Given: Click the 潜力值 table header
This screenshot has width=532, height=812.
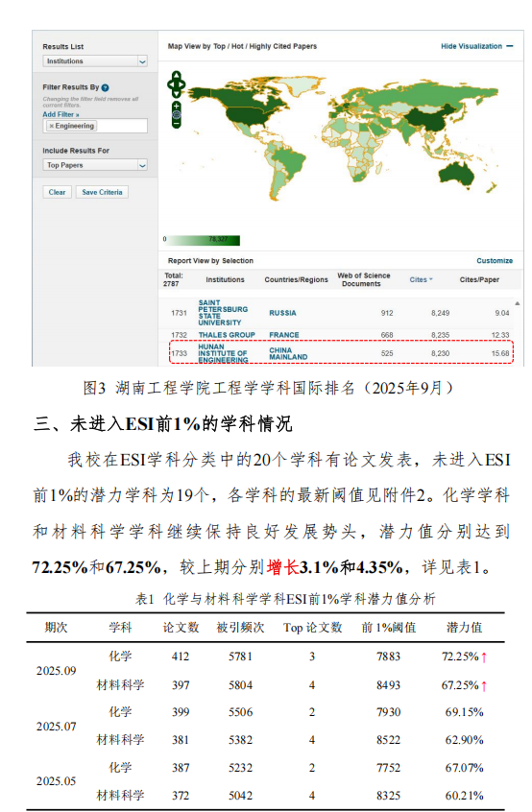Looking at the screenshot, I should (464, 627).
